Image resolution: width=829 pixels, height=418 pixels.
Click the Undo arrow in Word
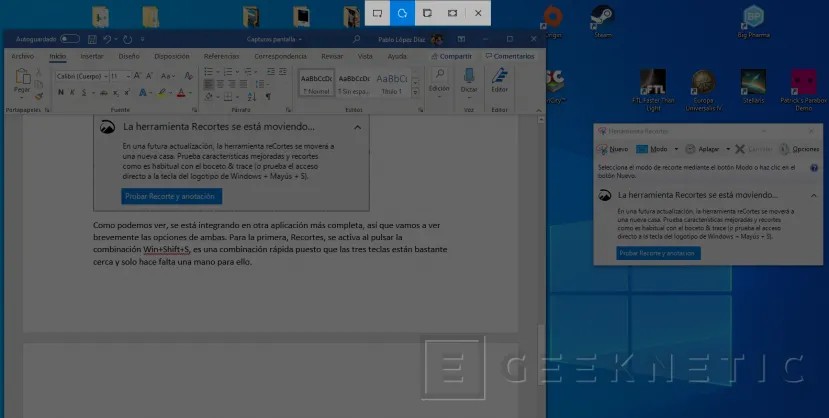coord(107,39)
